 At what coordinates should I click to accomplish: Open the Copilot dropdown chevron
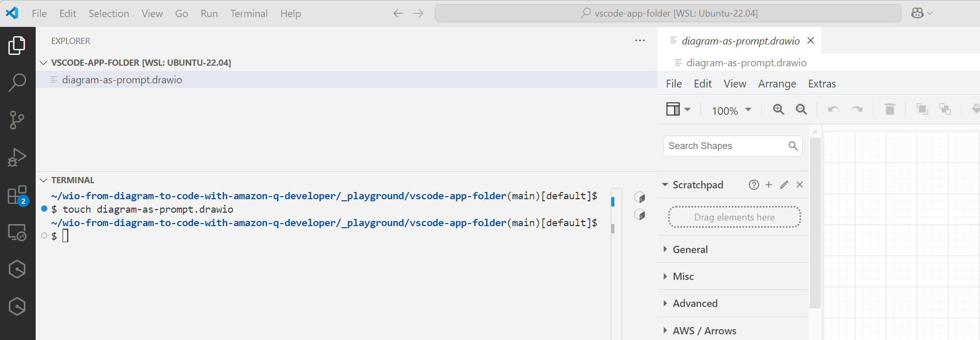click(x=930, y=13)
